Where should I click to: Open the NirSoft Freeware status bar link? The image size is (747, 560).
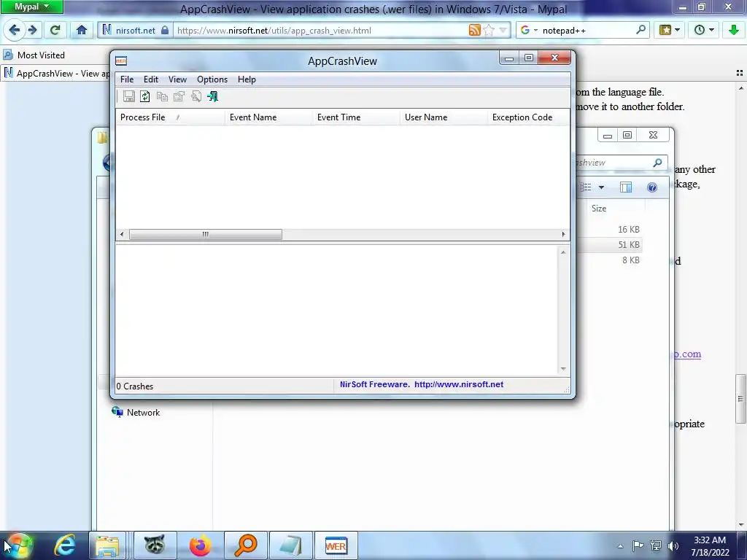(x=422, y=384)
